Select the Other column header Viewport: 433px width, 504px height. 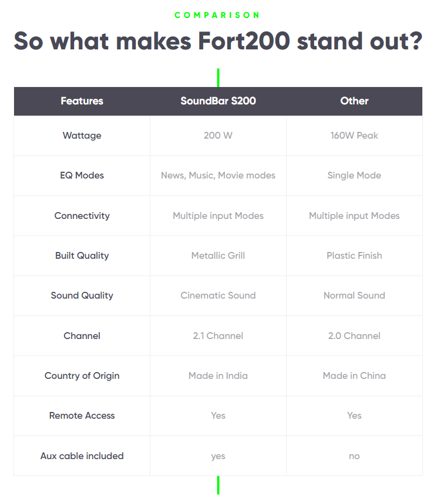pyautogui.click(x=354, y=101)
